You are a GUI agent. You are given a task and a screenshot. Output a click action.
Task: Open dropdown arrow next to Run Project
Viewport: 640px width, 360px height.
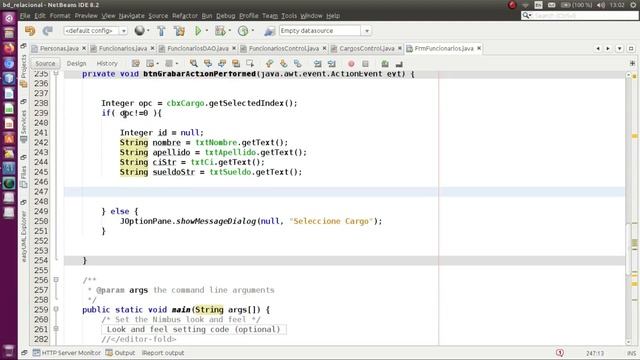pyautogui.click(x=207, y=31)
